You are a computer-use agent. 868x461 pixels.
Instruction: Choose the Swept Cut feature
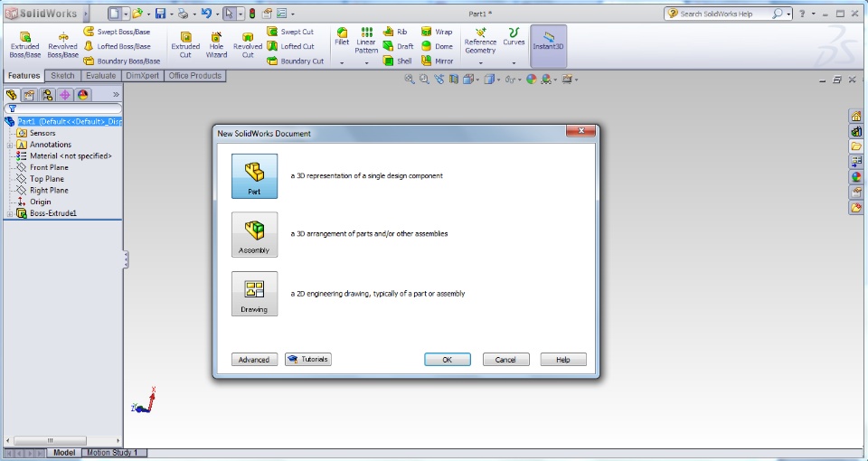click(x=290, y=32)
